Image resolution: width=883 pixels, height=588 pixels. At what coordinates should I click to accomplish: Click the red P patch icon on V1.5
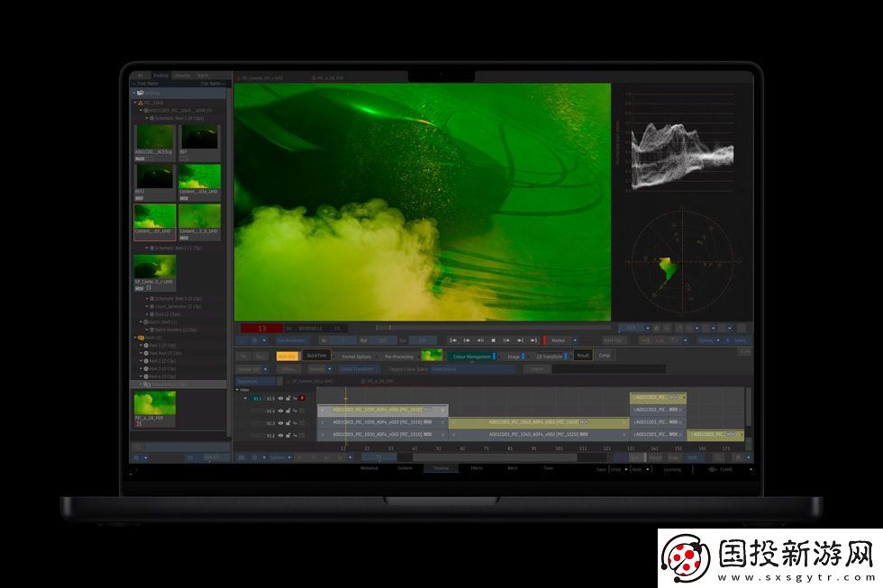302,398
